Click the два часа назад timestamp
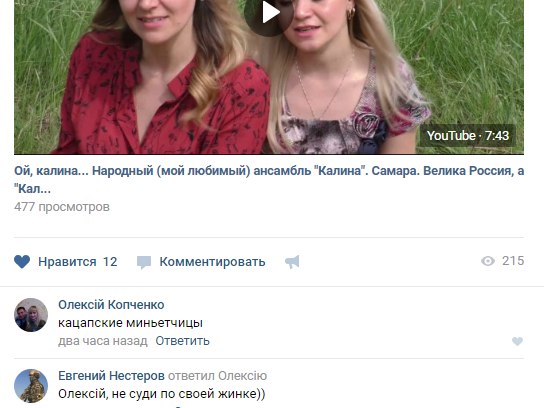This screenshot has height=408, width=544. pyautogui.click(x=103, y=341)
